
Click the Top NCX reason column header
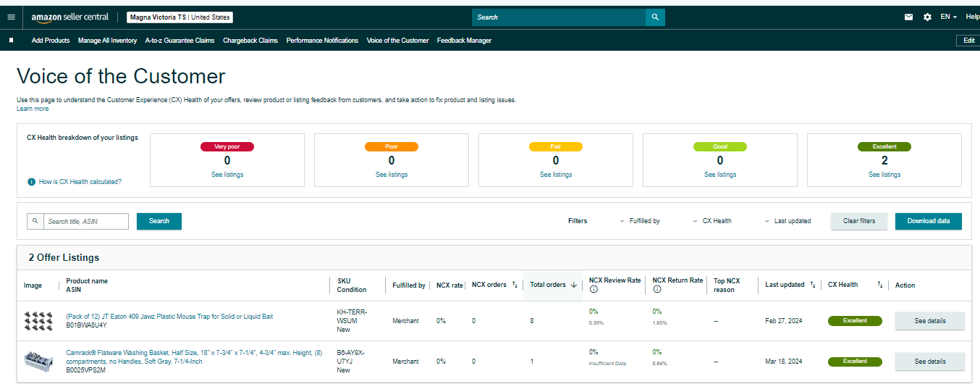pos(727,285)
